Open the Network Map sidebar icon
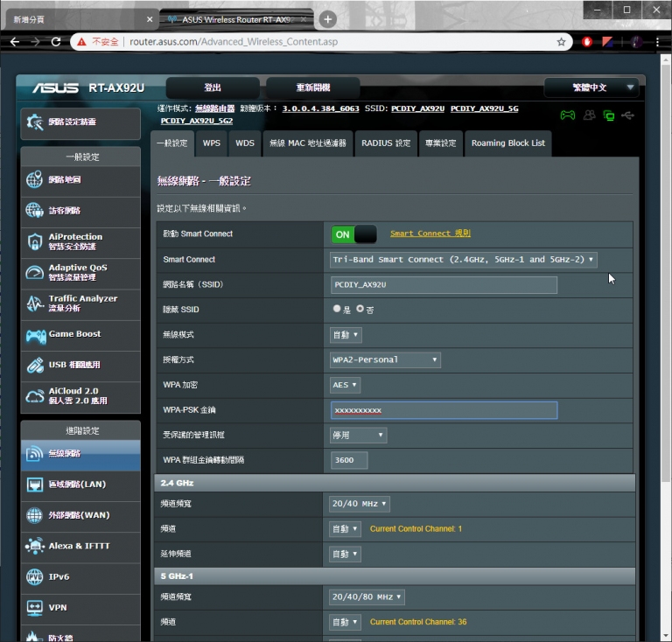This screenshot has height=642, width=672. pos(34,179)
